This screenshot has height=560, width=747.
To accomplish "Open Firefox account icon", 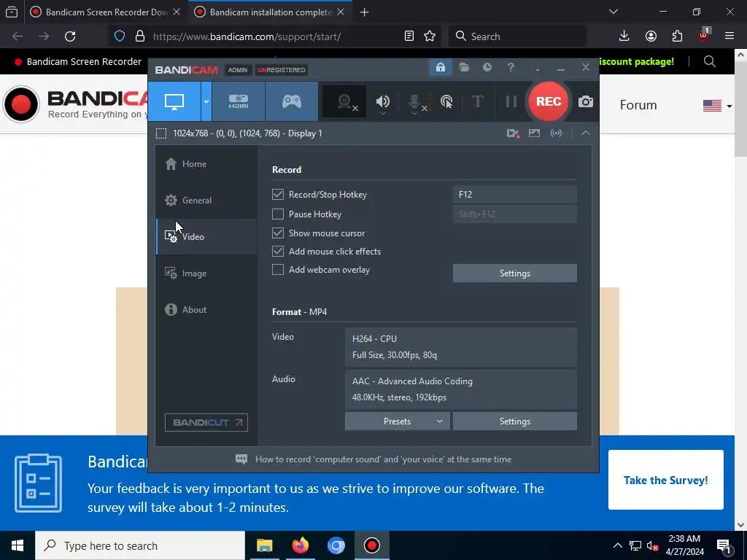I will 651,36.
